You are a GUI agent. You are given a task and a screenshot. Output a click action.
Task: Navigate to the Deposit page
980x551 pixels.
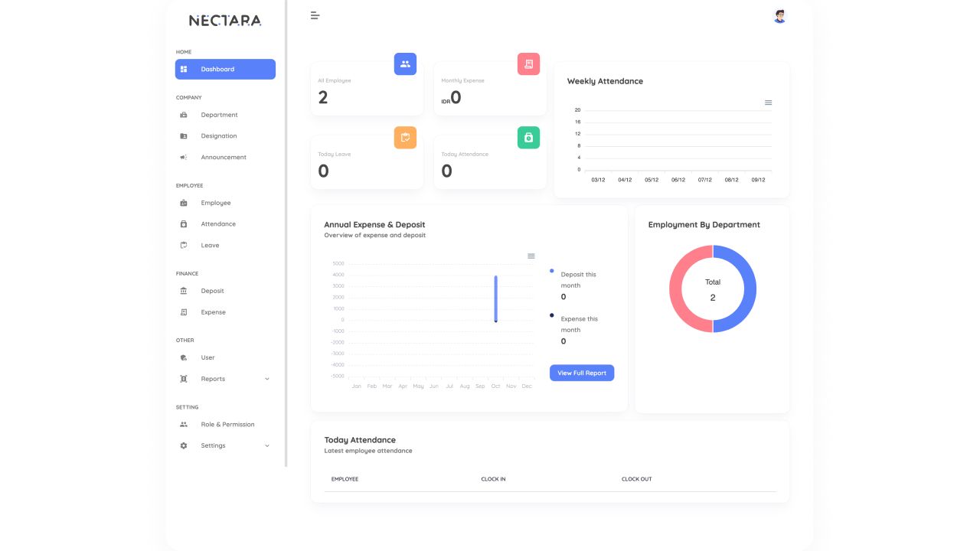[225, 291]
